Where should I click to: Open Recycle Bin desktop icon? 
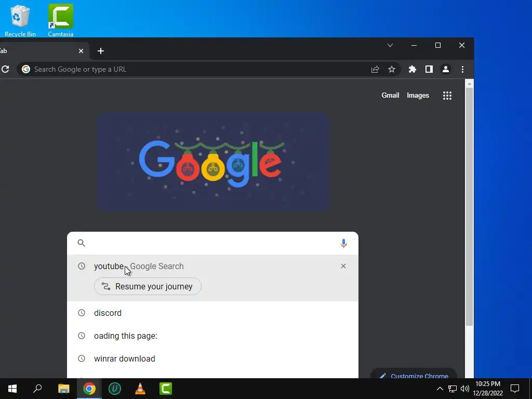tap(20, 20)
